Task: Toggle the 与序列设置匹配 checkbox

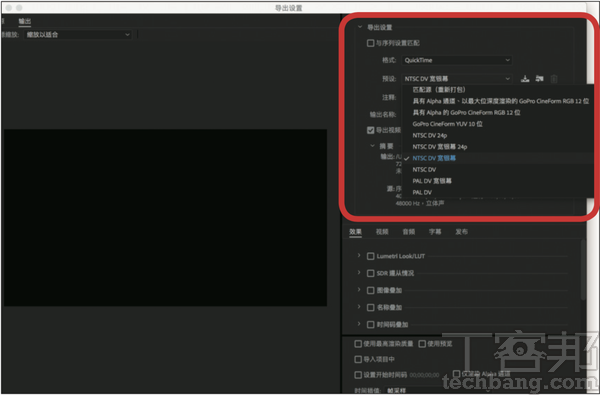Action: click(x=370, y=43)
